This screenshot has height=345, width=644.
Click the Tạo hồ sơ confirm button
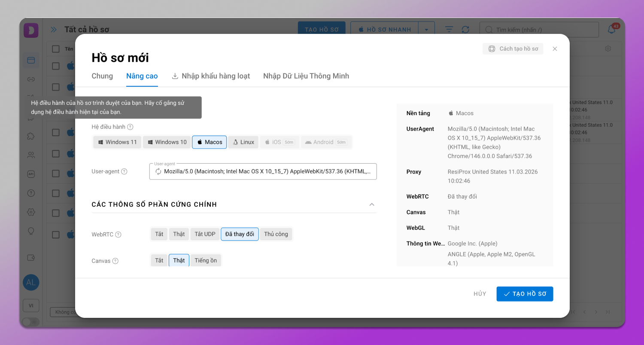(x=525, y=294)
